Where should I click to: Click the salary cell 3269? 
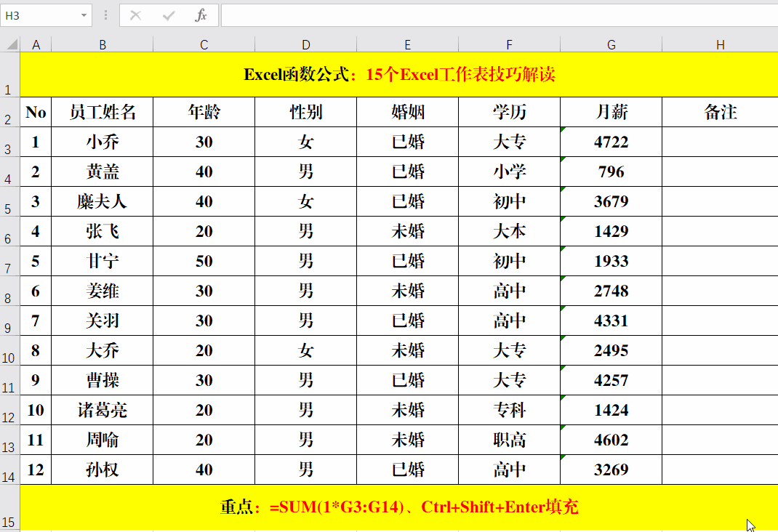click(611, 469)
